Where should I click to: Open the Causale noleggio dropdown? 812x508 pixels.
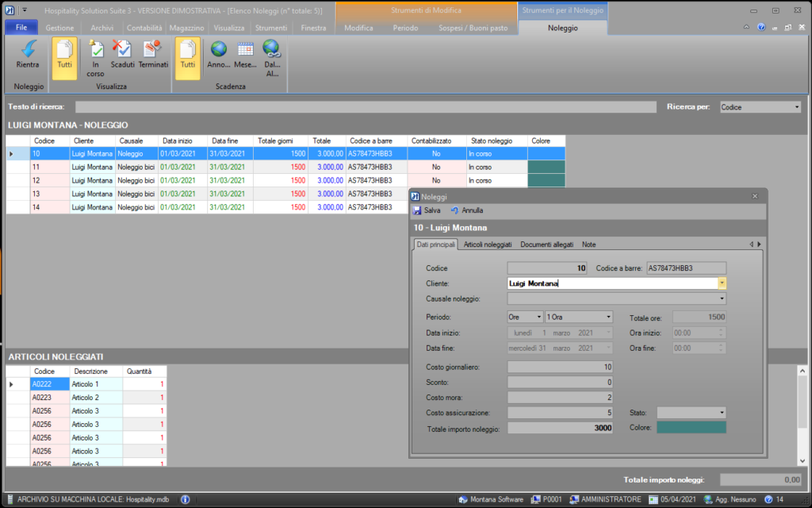point(722,298)
